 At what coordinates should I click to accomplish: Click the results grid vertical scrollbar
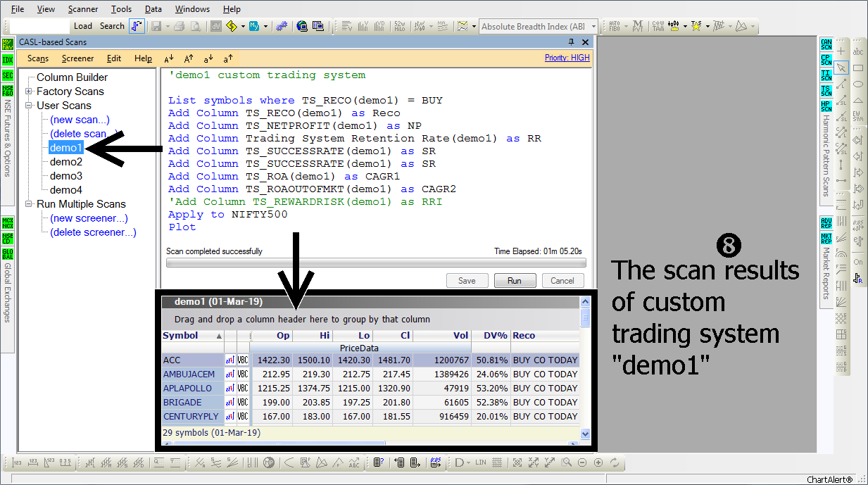point(585,368)
